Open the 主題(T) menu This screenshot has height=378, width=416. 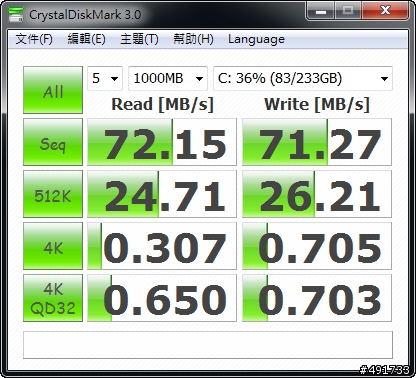pos(139,39)
